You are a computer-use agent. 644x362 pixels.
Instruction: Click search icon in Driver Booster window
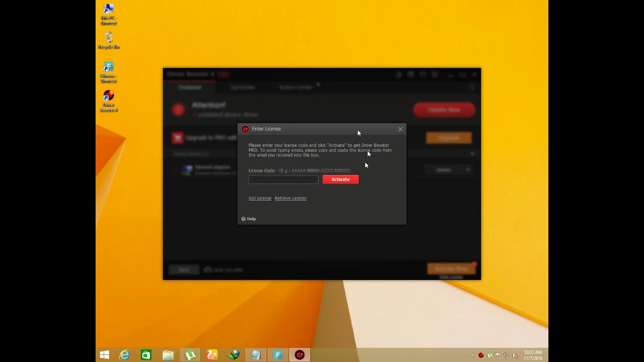pyautogui.click(x=471, y=87)
